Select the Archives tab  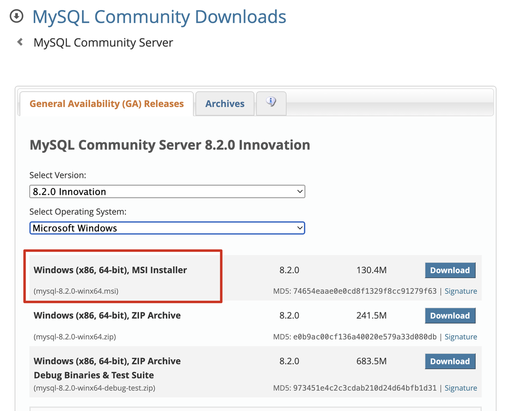tap(224, 104)
